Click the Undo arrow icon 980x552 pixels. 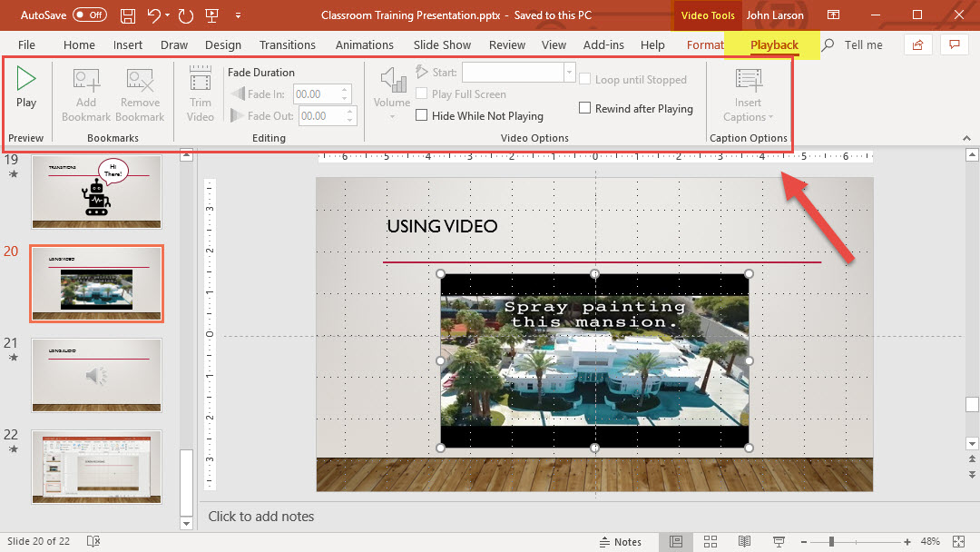pyautogui.click(x=154, y=15)
